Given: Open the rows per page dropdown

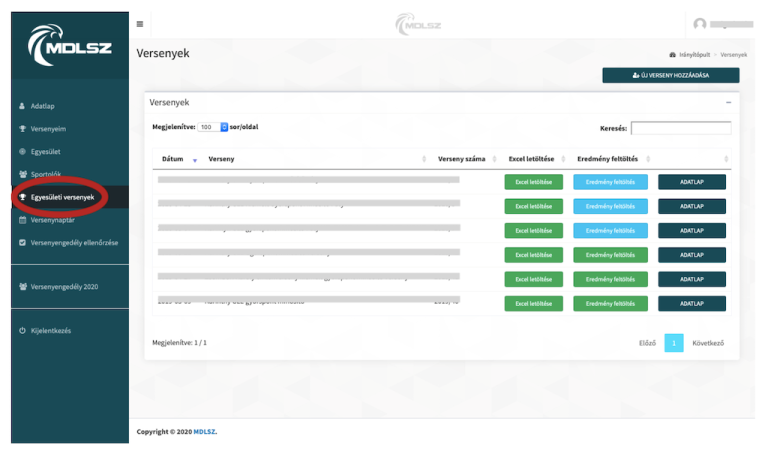Looking at the screenshot, I should (x=213, y=128).
